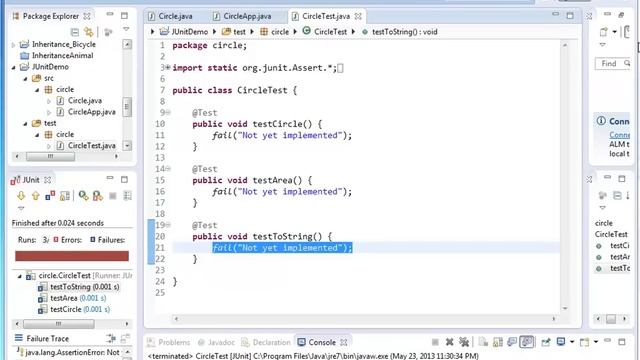Expand CircleTest.java in Package Explorer
This screenshot has width=640, height=360.
pyautogui.click(x=49, y=146)
